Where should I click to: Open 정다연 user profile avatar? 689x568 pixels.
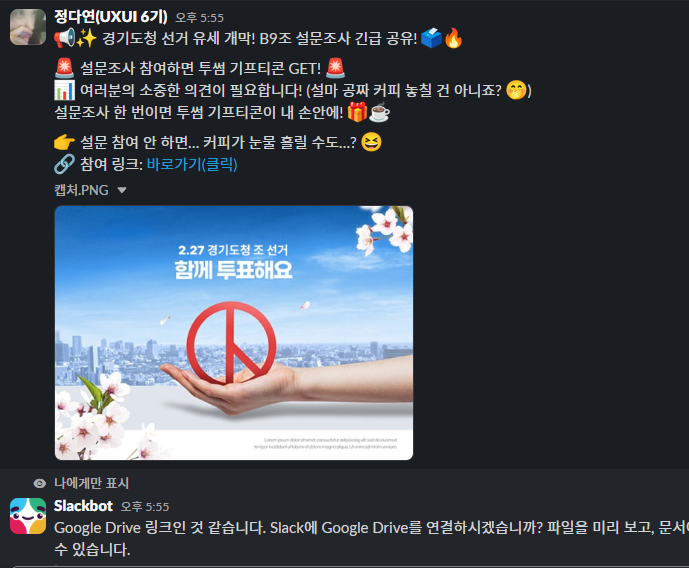coord(28,27)
